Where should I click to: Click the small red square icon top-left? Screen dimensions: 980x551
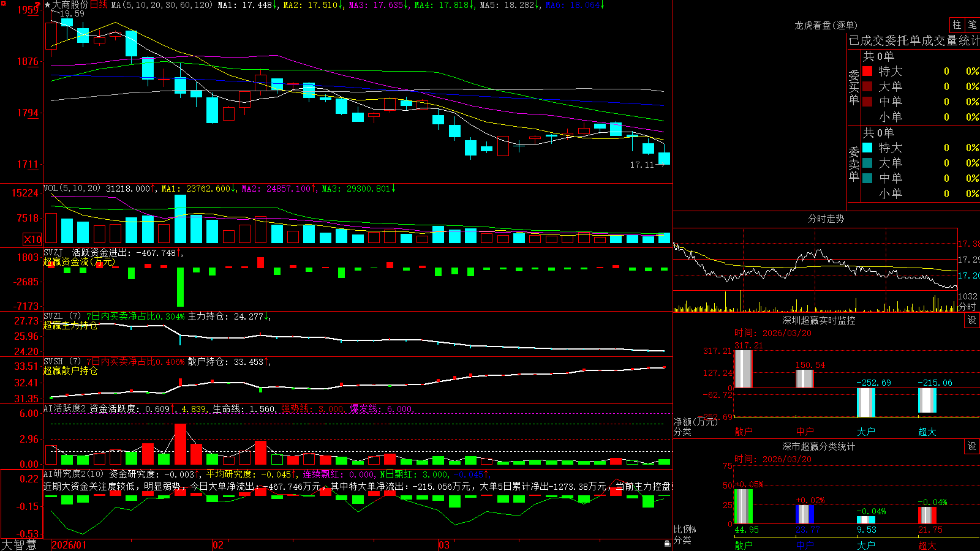(x=2, y=3)
